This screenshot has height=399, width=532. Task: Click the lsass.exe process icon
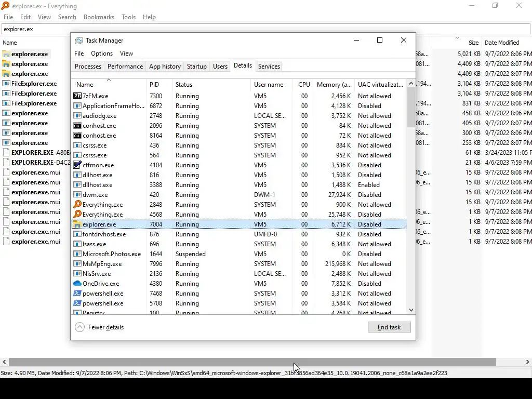[77, 244]
